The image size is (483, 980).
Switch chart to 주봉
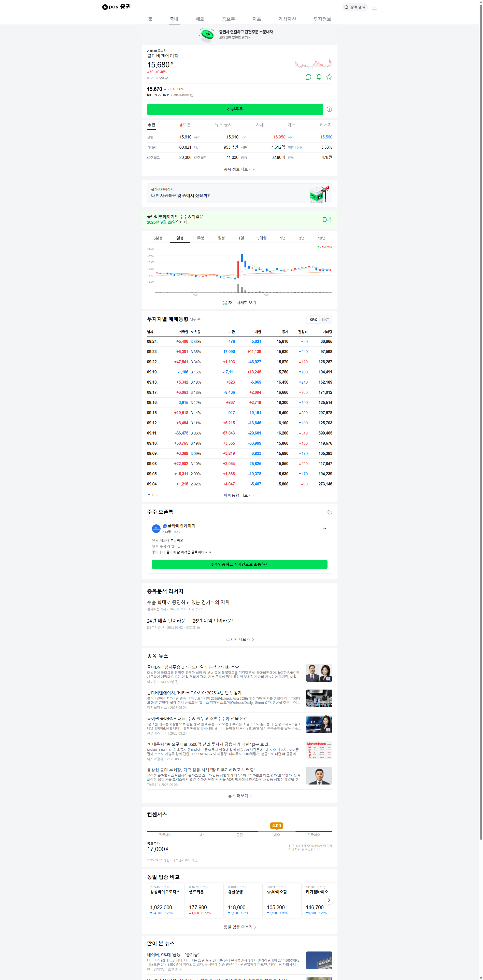click(x=201, y=238)
